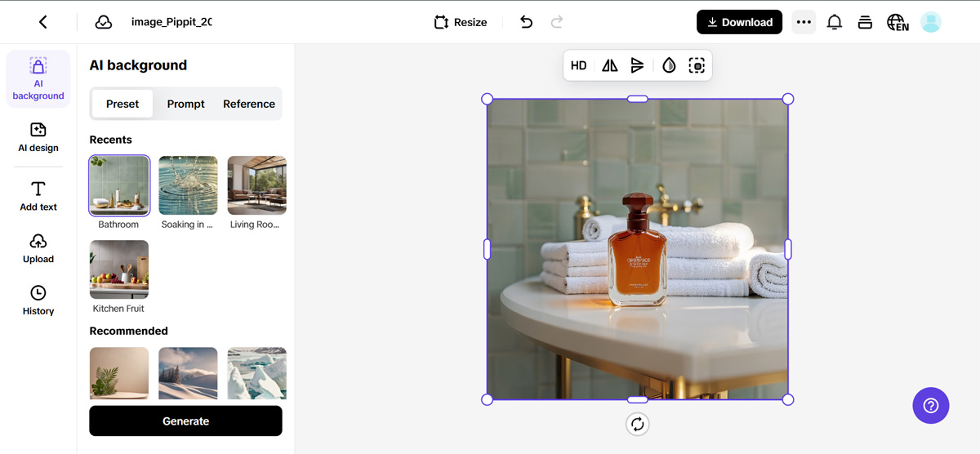Select AI background in the sidebar
Viewport: 980px width, 454px height.
click(38, 79)
